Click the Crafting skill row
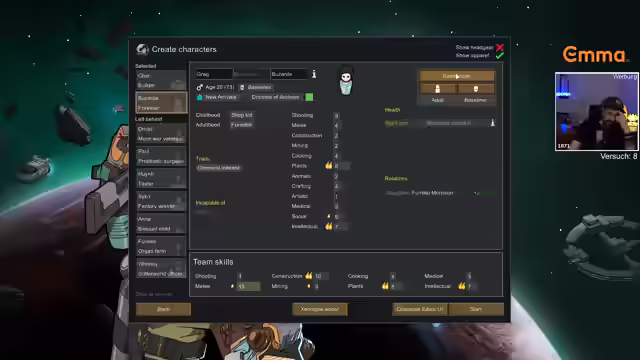Screen dimensions: 640x360 click(x=320, y=186)
